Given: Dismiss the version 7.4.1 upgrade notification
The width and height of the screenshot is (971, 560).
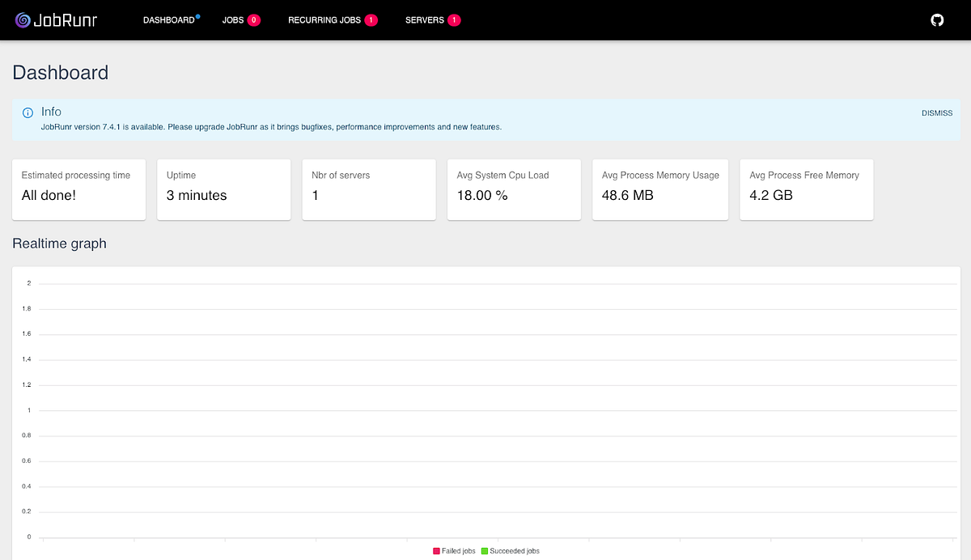Looking at the screenshot, I should coord(936,112).
